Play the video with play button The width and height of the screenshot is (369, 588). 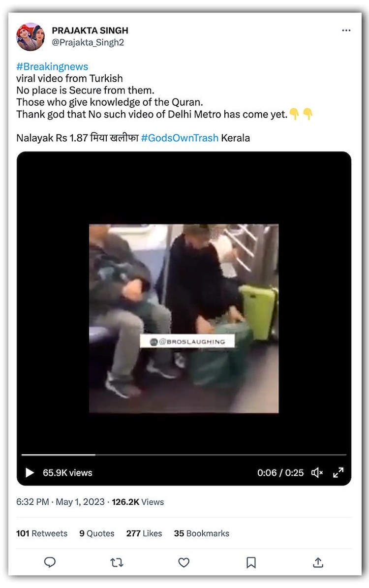tap(29, 472)
